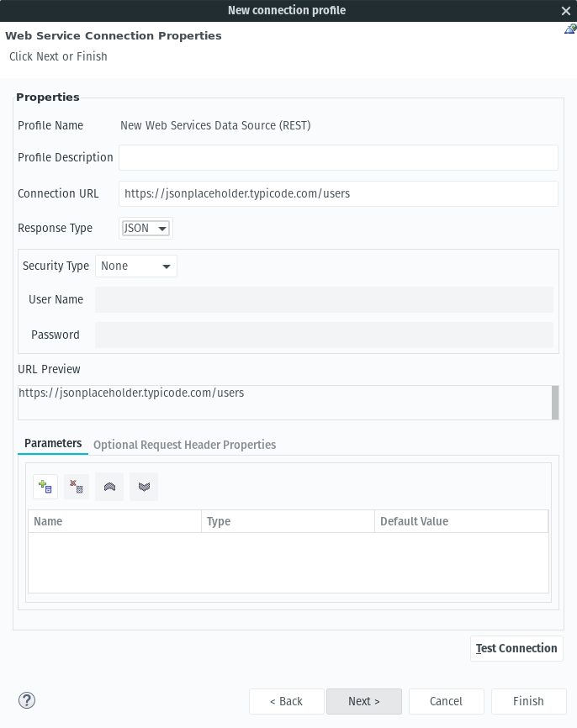Open the Response Type JSON dropdown
The width and height of the screenshot is (577, 728).
pos(146,228)
